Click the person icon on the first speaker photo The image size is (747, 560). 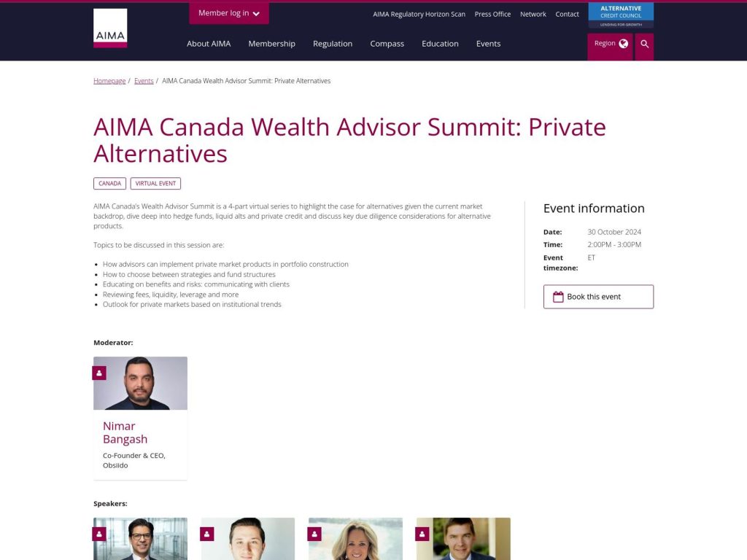99,534
